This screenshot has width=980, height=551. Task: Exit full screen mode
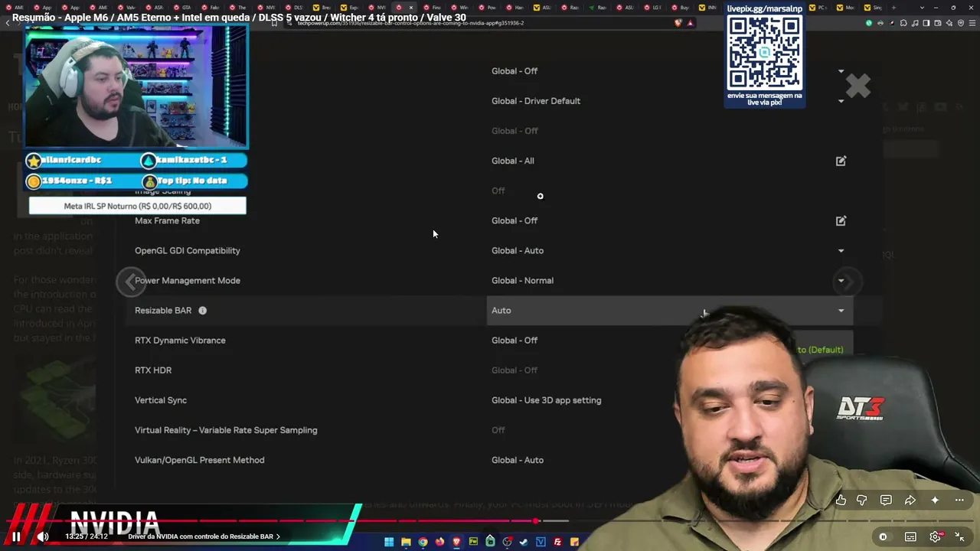[x=959, y=536]
